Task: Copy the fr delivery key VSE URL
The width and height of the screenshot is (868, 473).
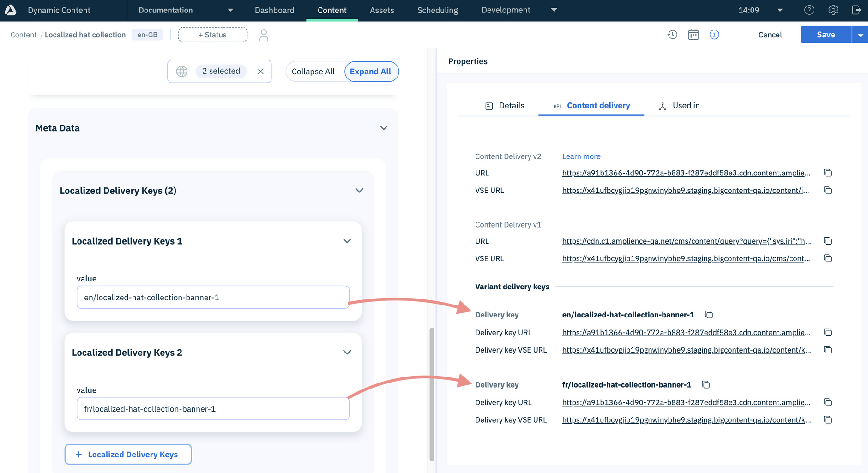Action: [827, 420]
